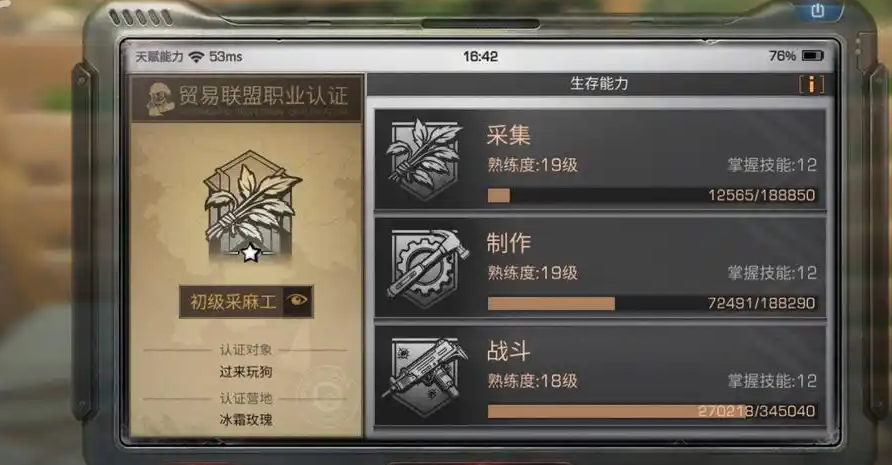This screenshot has height=465, width=892.
Task: Click the 生存能力 header title
Action: [599, 84]
